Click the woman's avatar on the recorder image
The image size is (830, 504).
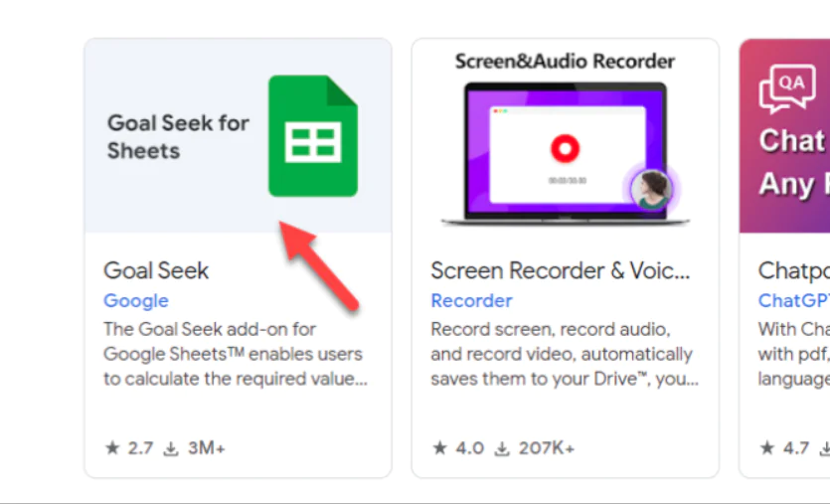tap(652, 188)
